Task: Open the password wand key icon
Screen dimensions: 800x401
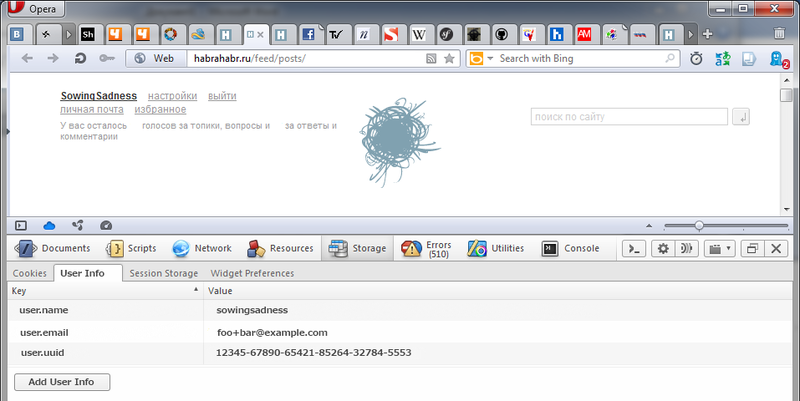Action: [107, 58]
